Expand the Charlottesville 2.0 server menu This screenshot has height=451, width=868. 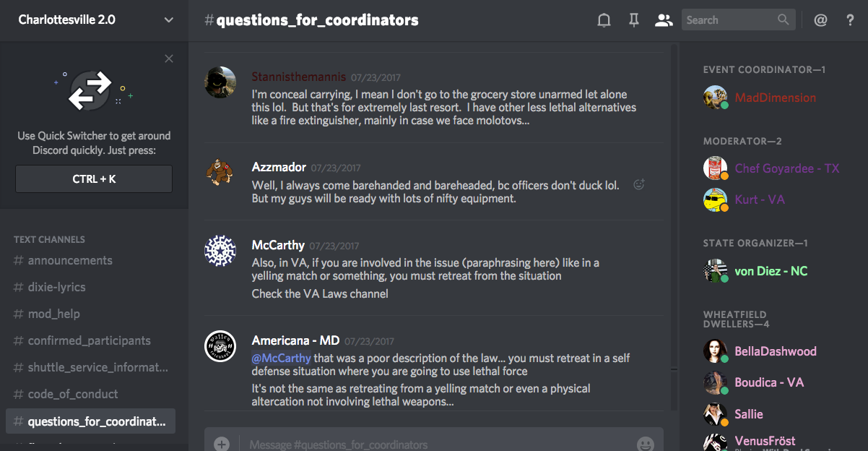pos(168,20)
